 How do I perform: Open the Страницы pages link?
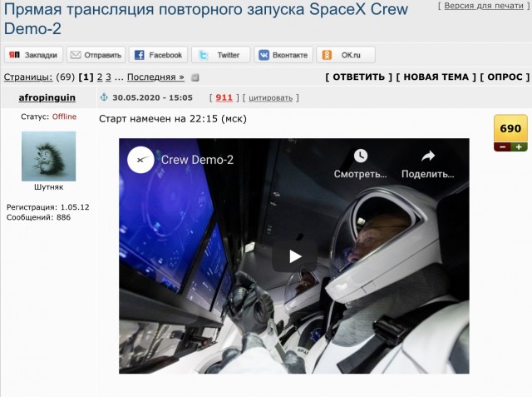pyautogui.click(x=28, y=77)
